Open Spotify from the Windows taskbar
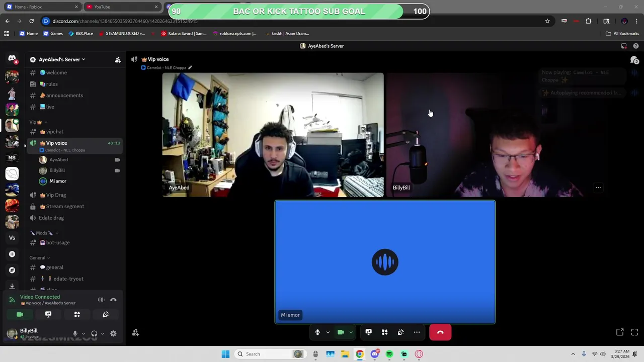The height and width of the screenshot is (362, 644). (x=389, y=354)
